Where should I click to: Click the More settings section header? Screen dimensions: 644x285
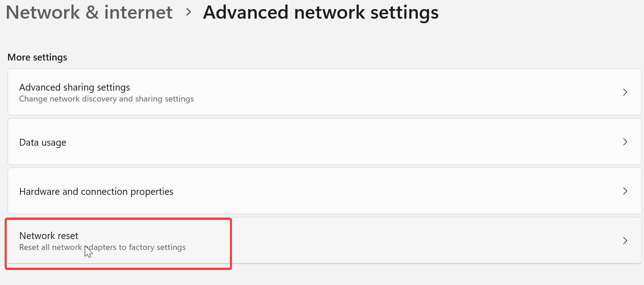37,57
